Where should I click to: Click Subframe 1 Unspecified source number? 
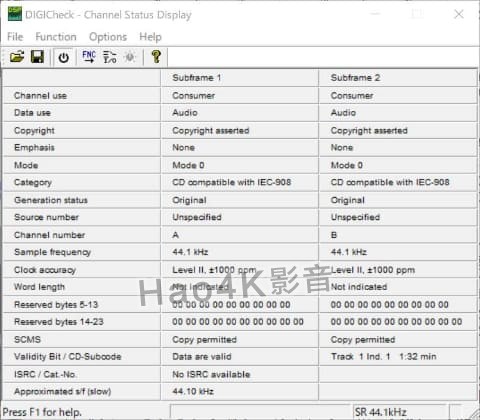point(197,217)
